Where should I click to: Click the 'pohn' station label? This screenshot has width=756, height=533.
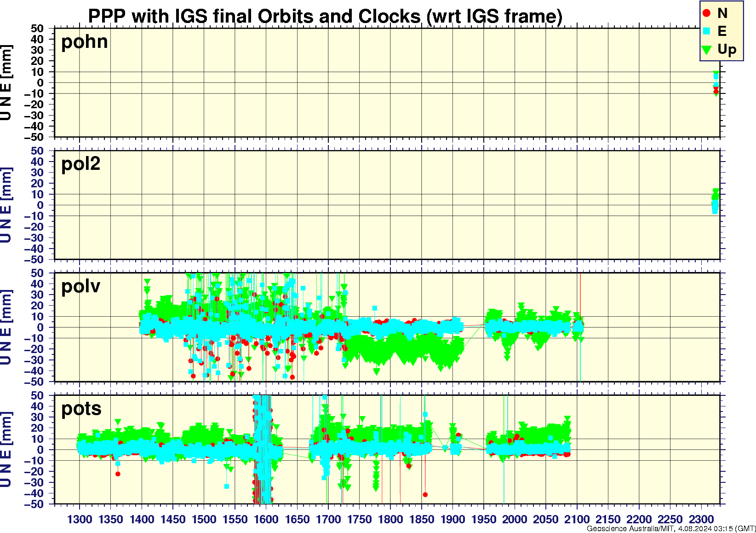85,42
